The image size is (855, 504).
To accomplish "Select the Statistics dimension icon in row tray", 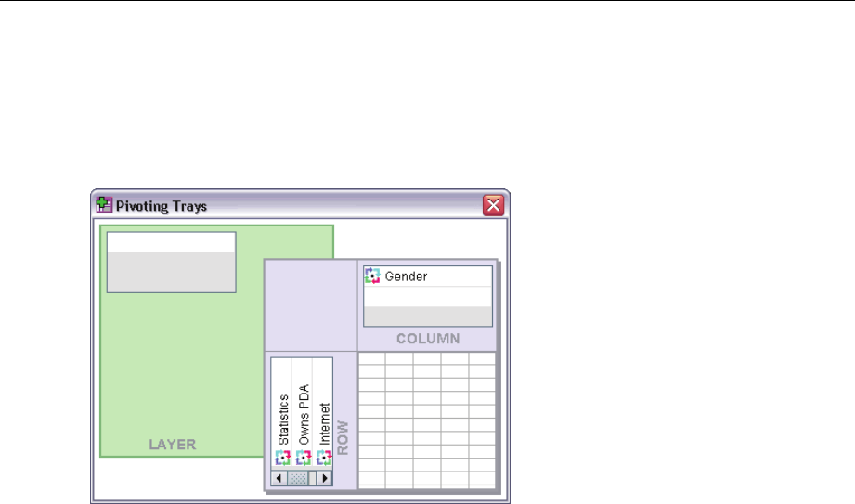I will point(282,458).
